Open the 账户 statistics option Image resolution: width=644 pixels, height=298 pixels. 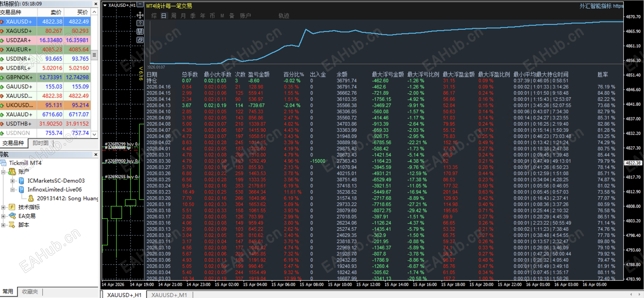tap(245, 16)
